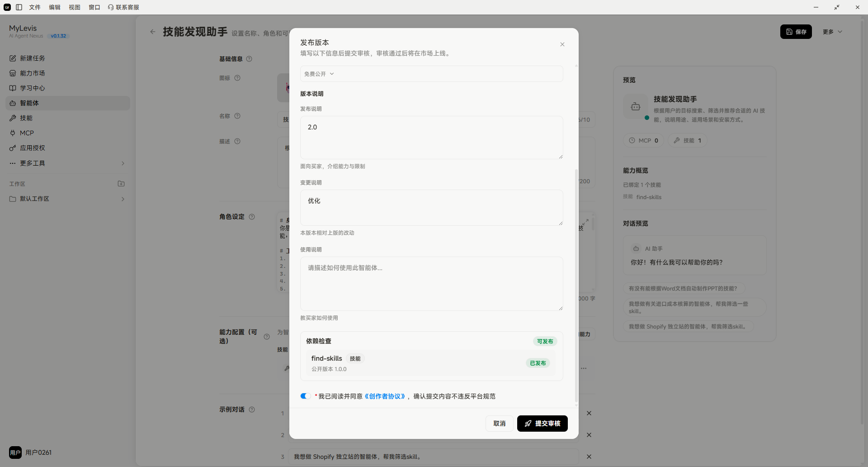Expand 更多工具 chevron
This screenshot has height=467, width=868.
click(x=123, y=163)
